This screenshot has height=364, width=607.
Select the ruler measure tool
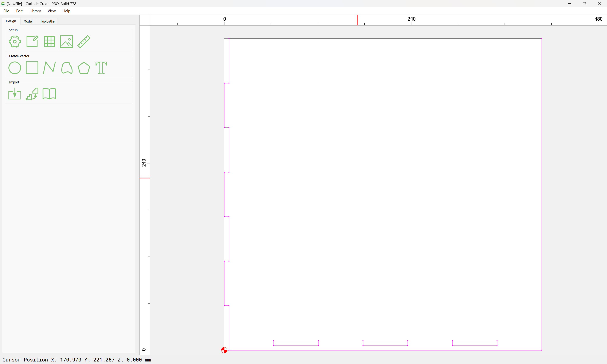pos(84,41)
